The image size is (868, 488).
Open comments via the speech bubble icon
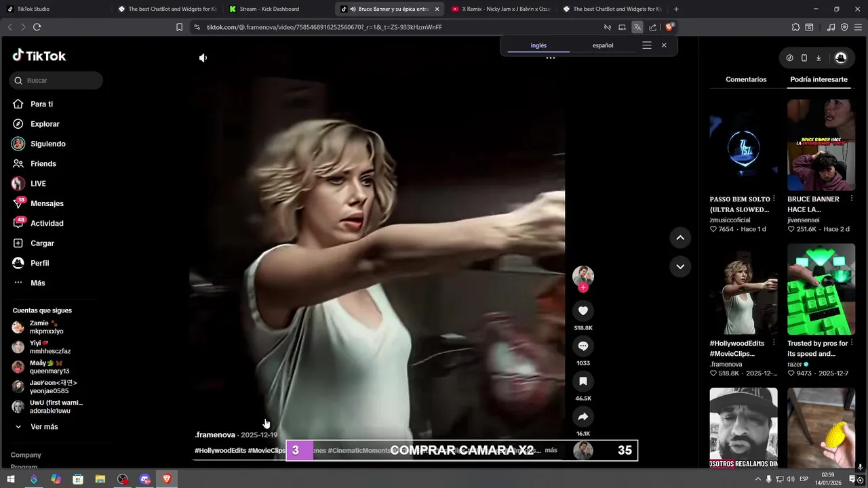pyautogui.click(x=583, y=346)
